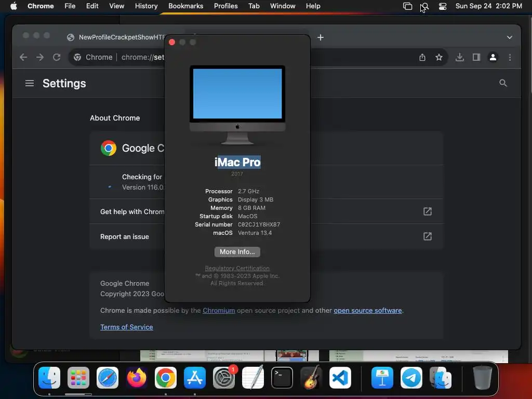Click the 8 GB RAM value
The image size is (532, 399).
(251, 208)
